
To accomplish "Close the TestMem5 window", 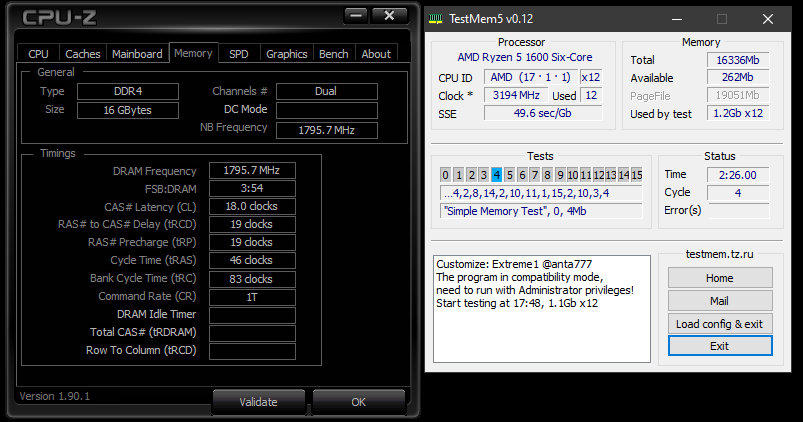I will [x=768, y=19].
